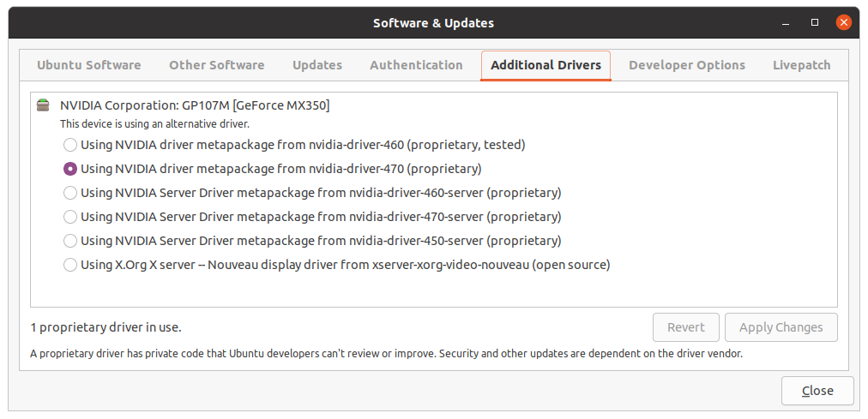Screen dimensions: 868x419
Task: Open the Authentication tab
Action: [416, 65]
